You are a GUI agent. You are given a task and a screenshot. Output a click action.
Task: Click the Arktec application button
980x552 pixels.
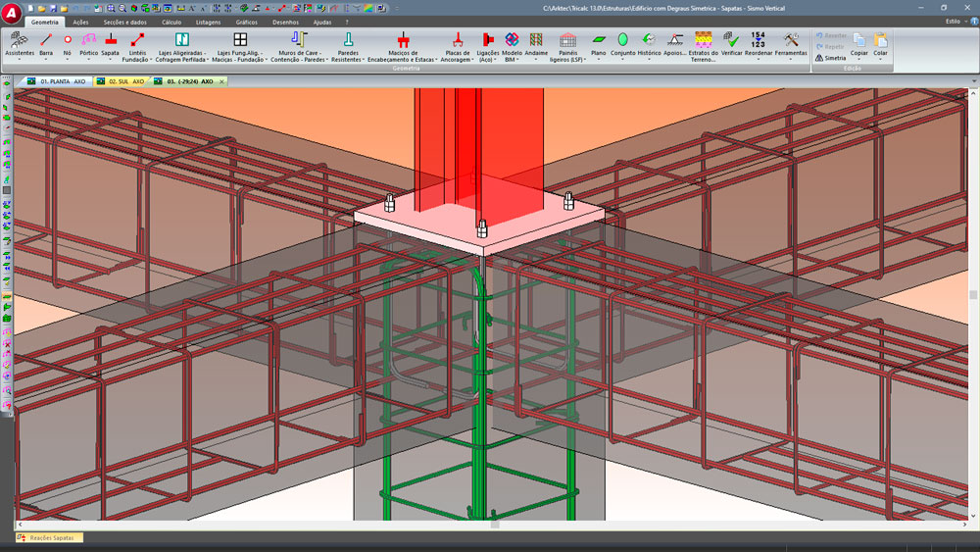coord(11,13)
